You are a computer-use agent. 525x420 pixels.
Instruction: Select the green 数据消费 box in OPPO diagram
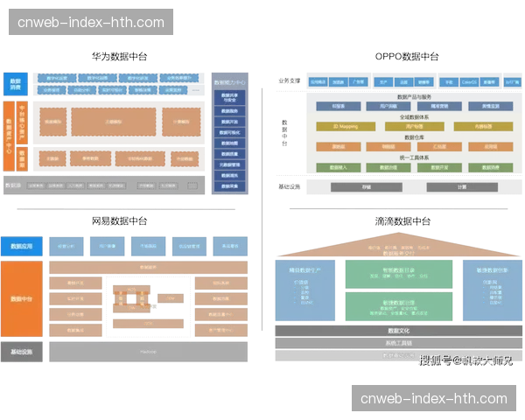[491, 167]
